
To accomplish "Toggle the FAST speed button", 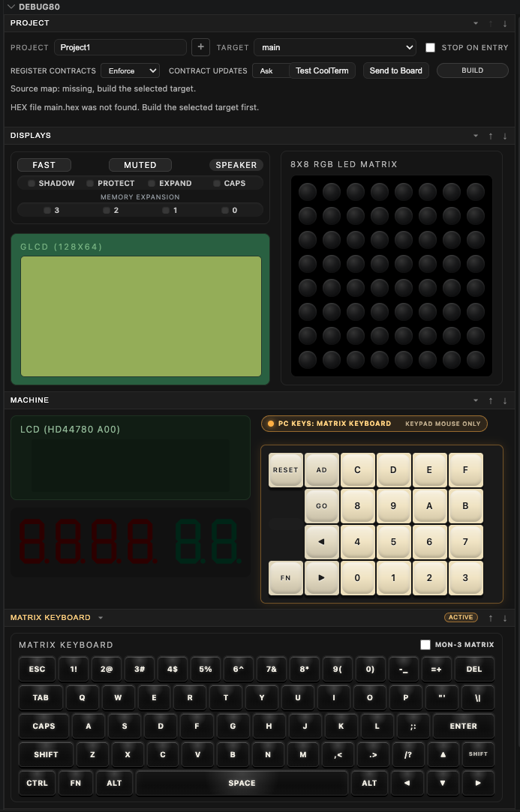I will (x=44, y=165).
